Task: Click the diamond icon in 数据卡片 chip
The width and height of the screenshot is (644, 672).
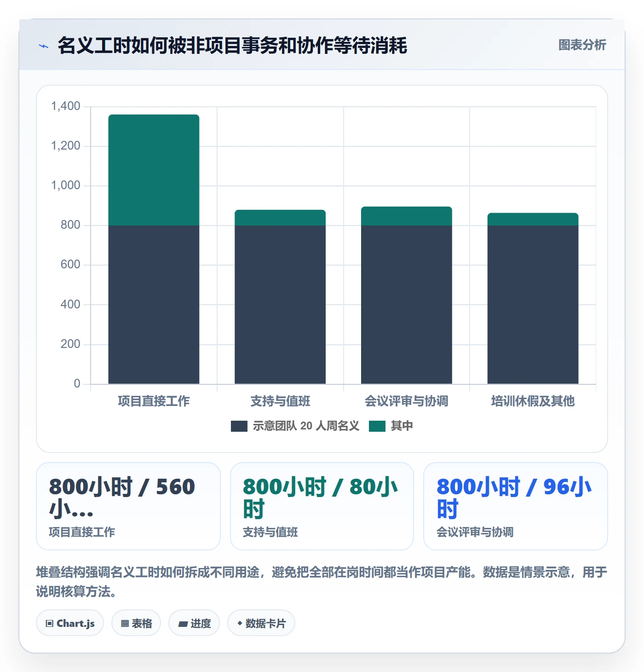Action: pyautogui.click(x=240, y=623)
